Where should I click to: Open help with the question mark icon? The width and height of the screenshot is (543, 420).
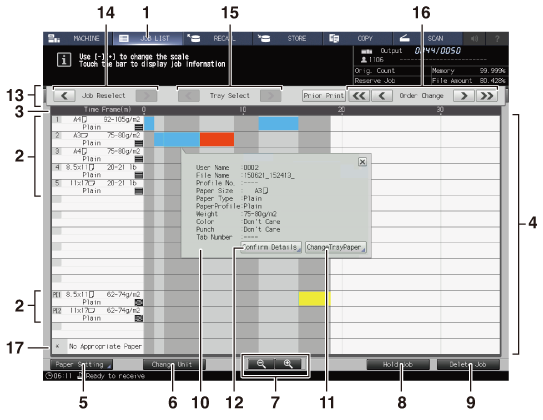click(497, 38)
